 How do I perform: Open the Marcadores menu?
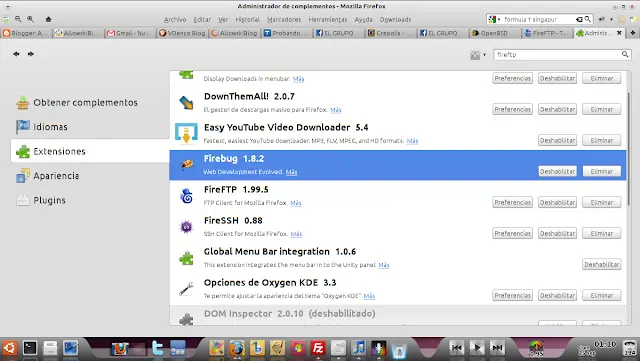tap(284, 20)
